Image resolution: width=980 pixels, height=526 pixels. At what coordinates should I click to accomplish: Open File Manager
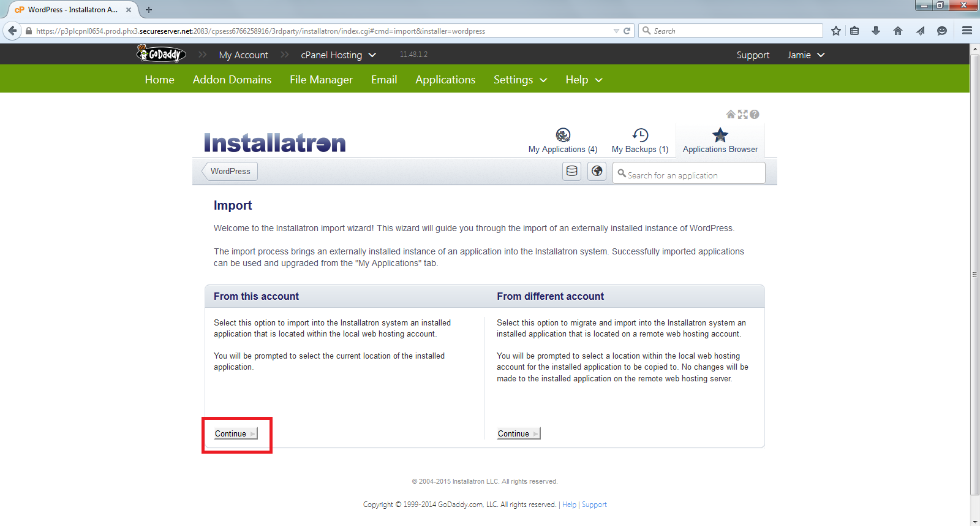tap(322, 80)
